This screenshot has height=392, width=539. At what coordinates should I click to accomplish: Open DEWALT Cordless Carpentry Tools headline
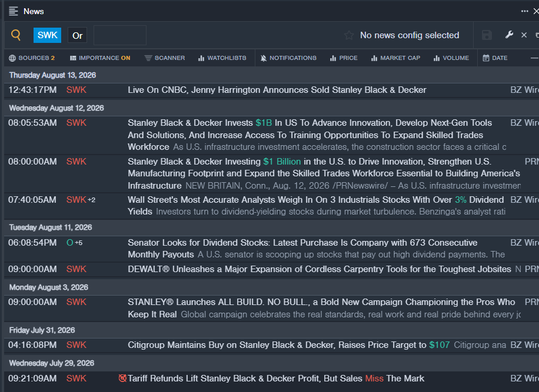coord(320,269)
